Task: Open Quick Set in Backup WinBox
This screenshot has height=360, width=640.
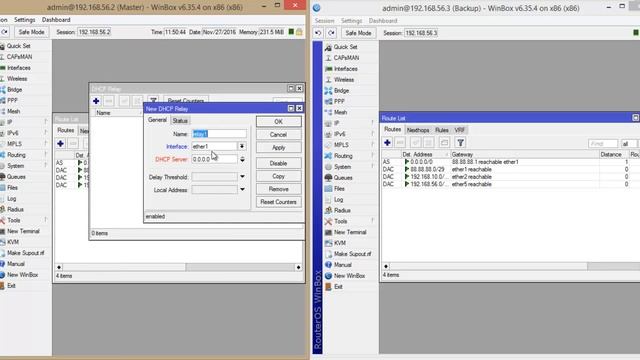Action: (345, 47)
